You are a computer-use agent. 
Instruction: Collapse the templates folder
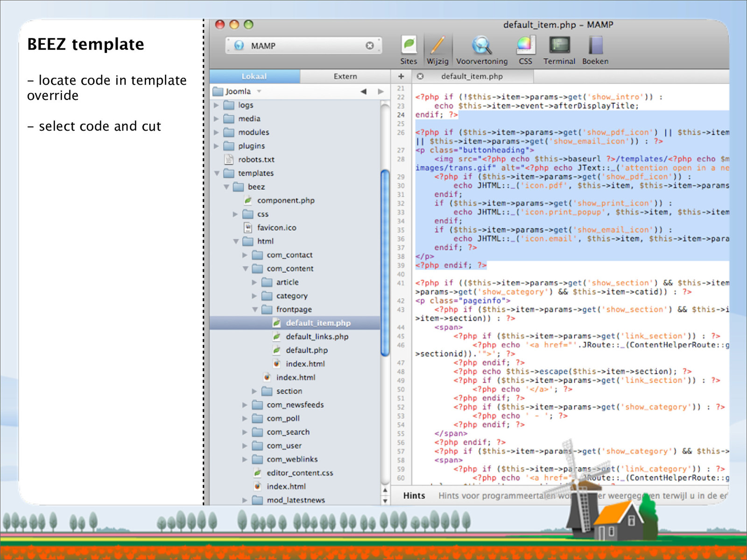point(217,173)
